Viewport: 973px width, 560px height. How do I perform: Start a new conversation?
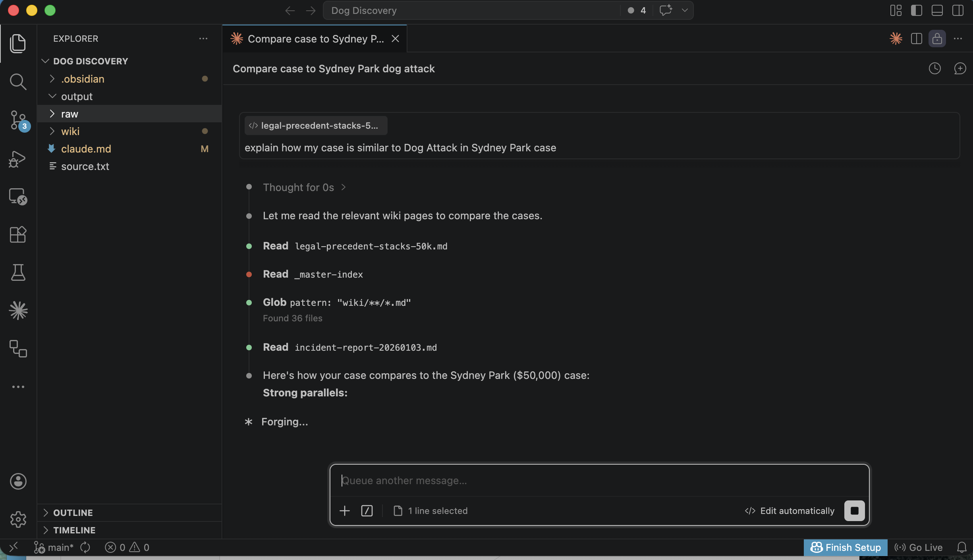tap(960, 68)
